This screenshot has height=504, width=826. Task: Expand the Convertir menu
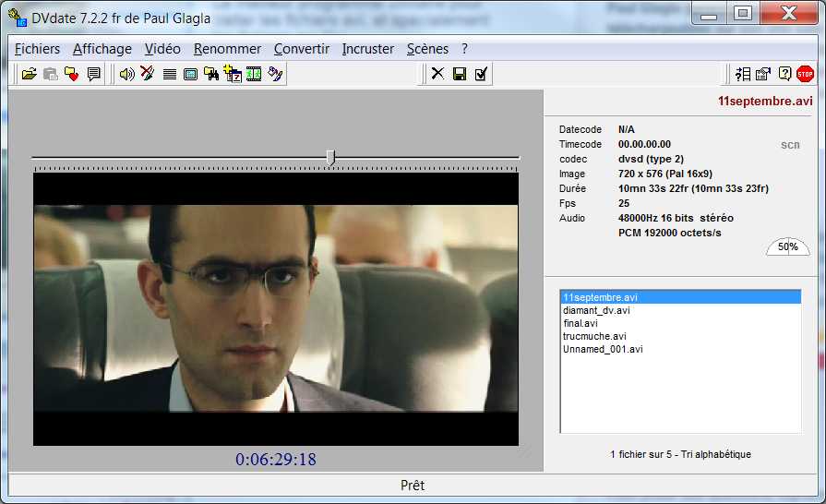coord(301,49)
